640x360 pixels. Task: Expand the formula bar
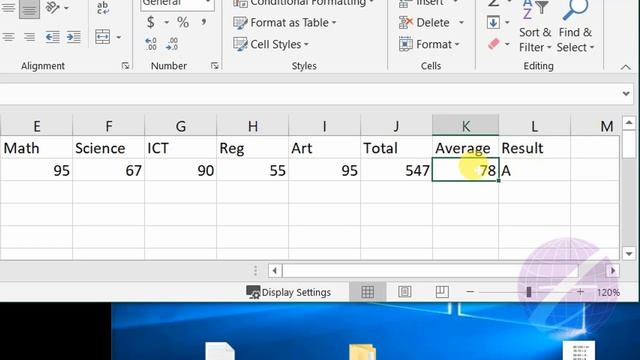click(x=626, y=93)
